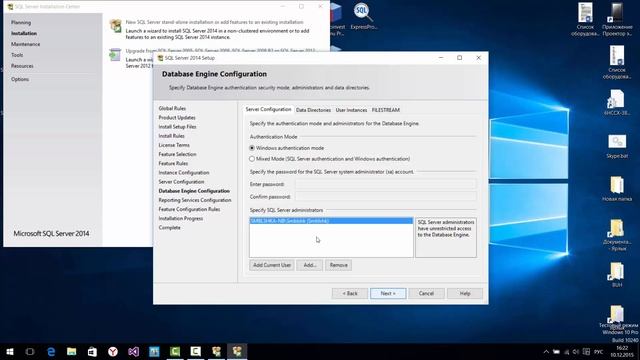640x360 pixels.
Task: Open the BUH desktop folder
Action: [x=617, y=274]
